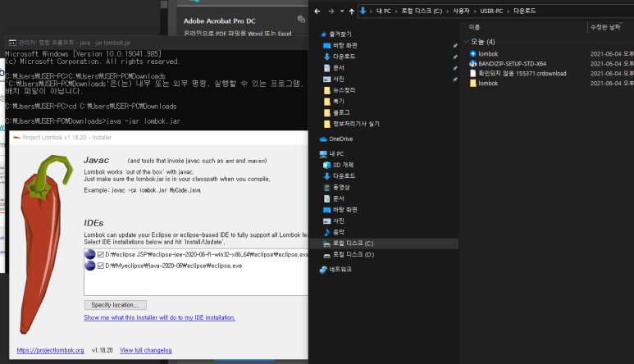This screenshot has height=364, width=634.
Task: Click the 내 PC computer icon in tree
Action: click(x=323, y=154)
